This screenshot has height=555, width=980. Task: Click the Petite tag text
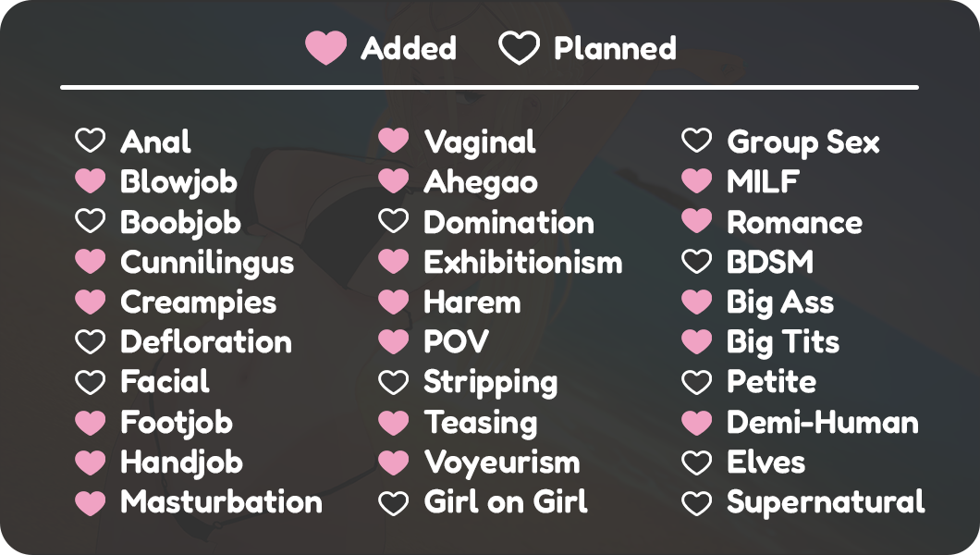click(771, 382)
